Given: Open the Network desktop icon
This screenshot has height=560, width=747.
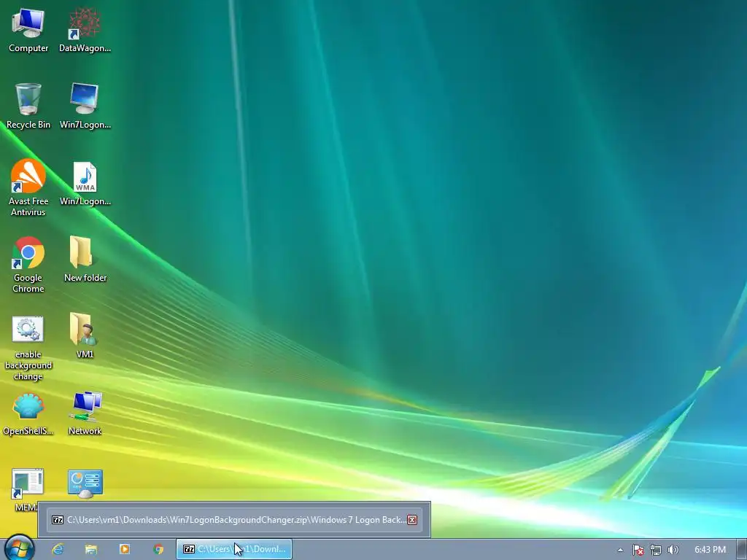Looking at the screenshot, I should pyautogui.click(x=85, y=413).
